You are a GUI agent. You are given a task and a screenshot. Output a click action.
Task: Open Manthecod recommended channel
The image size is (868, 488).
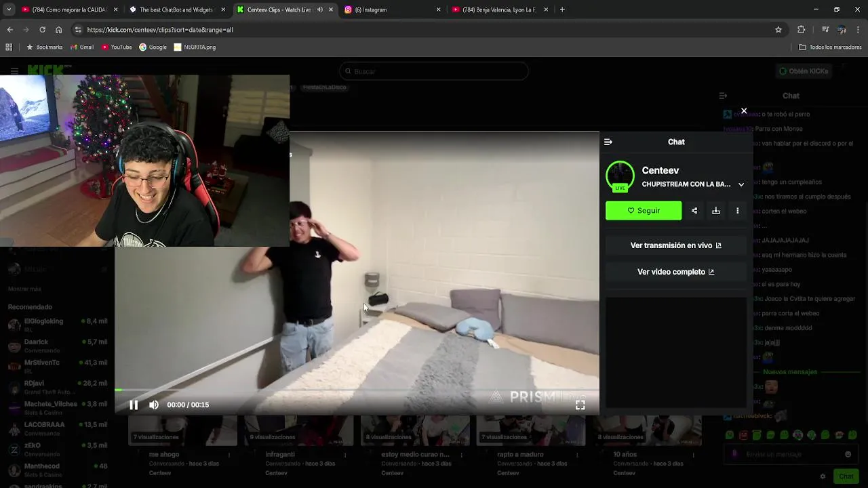coord(58,470)
